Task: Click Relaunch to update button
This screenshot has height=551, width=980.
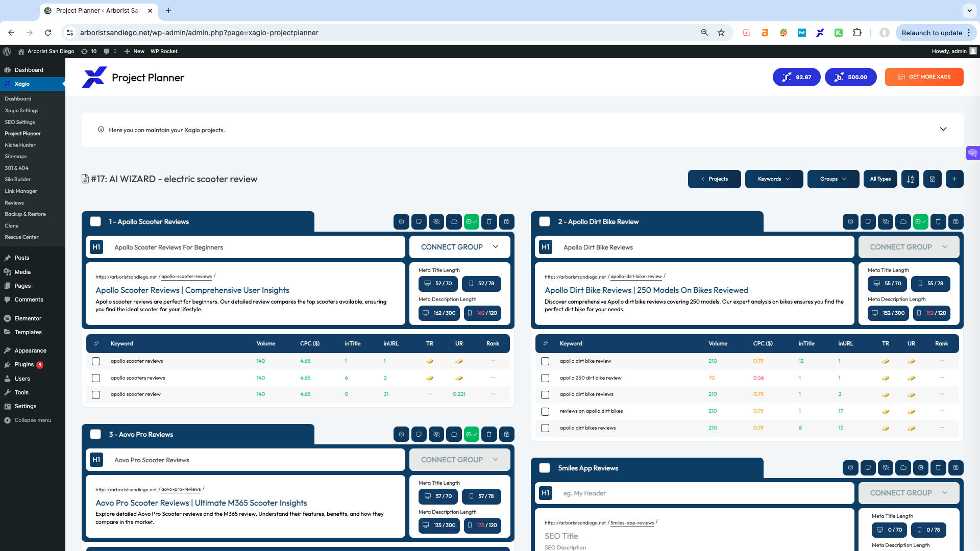Action: 936,33
